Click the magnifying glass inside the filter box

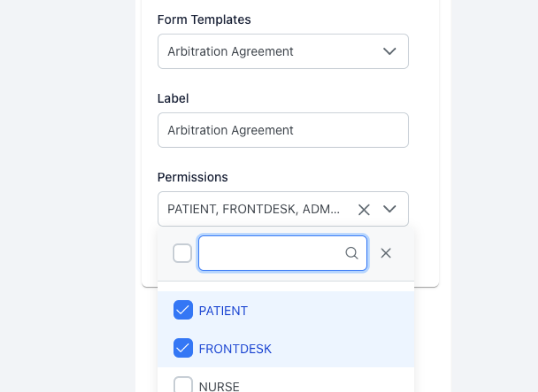tap(352, 253)
